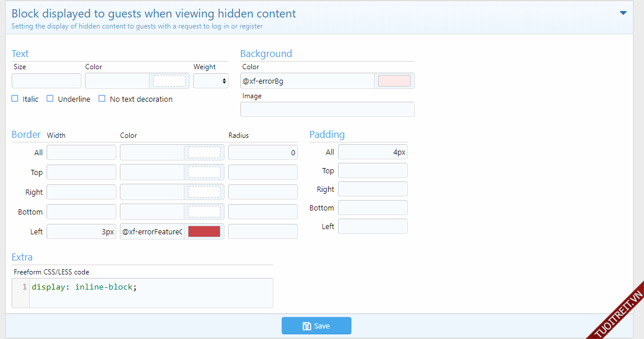Click the All border radius field

point(262,153)
